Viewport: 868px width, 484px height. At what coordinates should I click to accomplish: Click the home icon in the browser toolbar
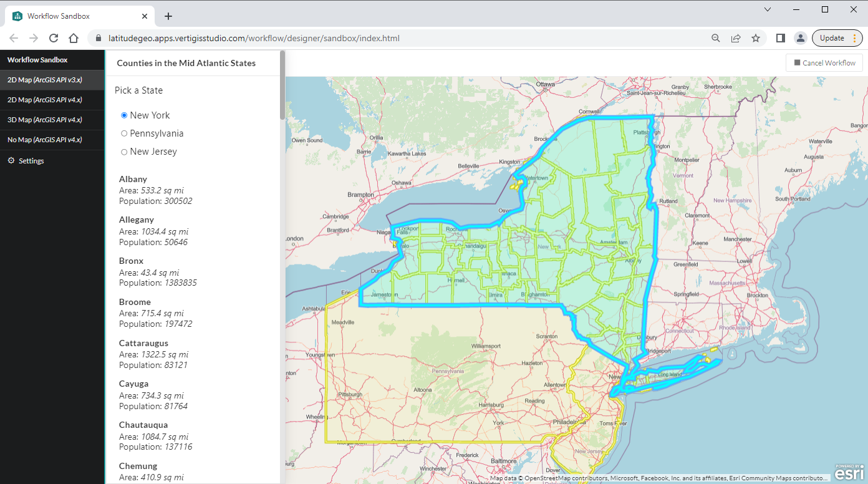(73, 37)
